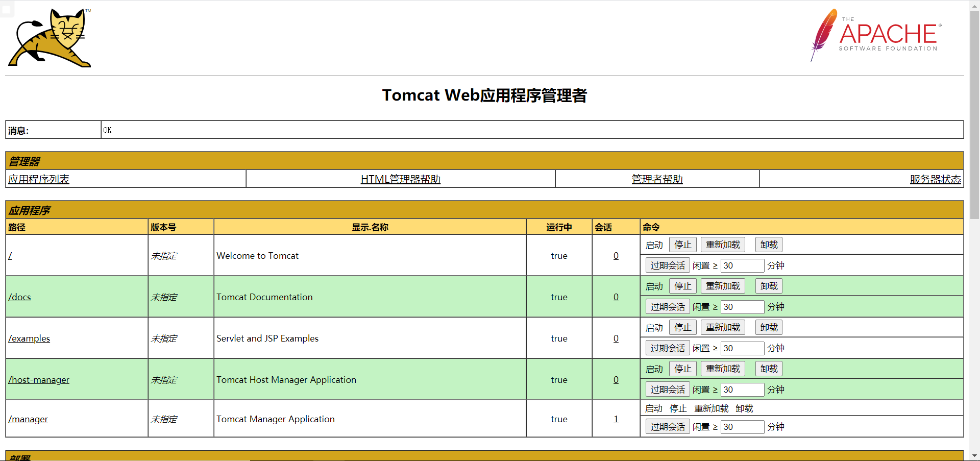Expire sessions for the root application
Image resolution: width=980 pixels, height=461 pixels.
[668, 265]
